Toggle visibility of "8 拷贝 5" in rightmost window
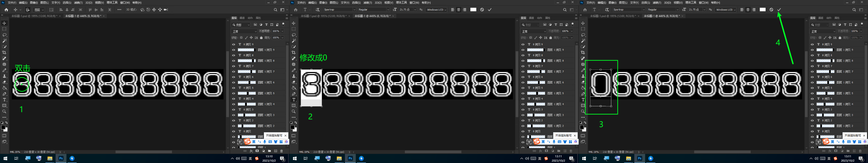This screenshot has width=868, height=163. click(x=812, y=88)
